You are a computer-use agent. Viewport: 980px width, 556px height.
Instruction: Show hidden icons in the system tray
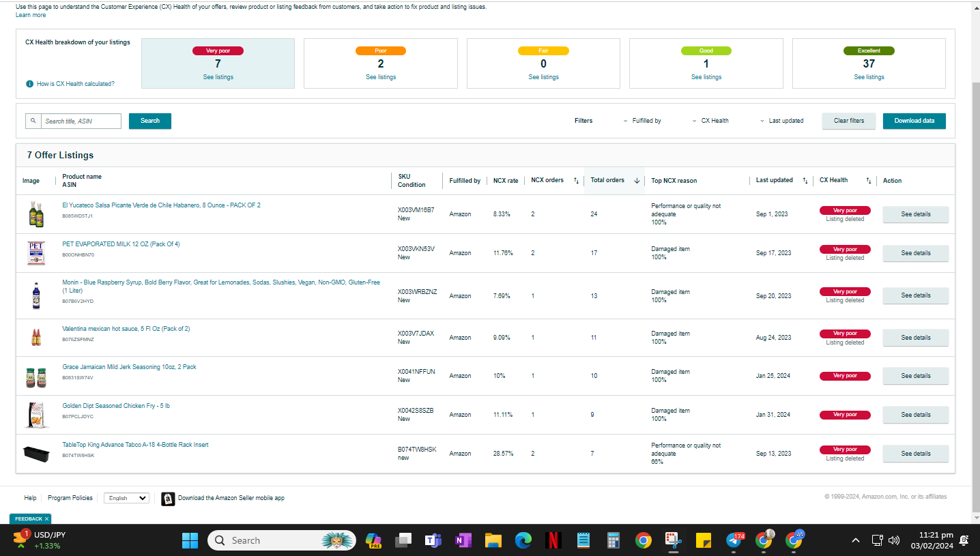pos(855,541)
